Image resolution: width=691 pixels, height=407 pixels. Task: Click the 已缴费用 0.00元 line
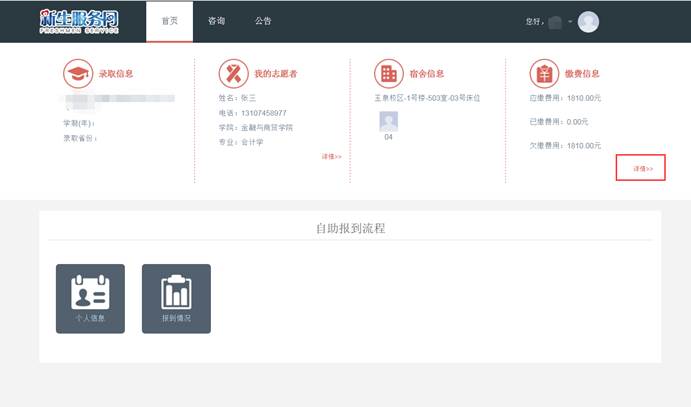pos(559,122)
